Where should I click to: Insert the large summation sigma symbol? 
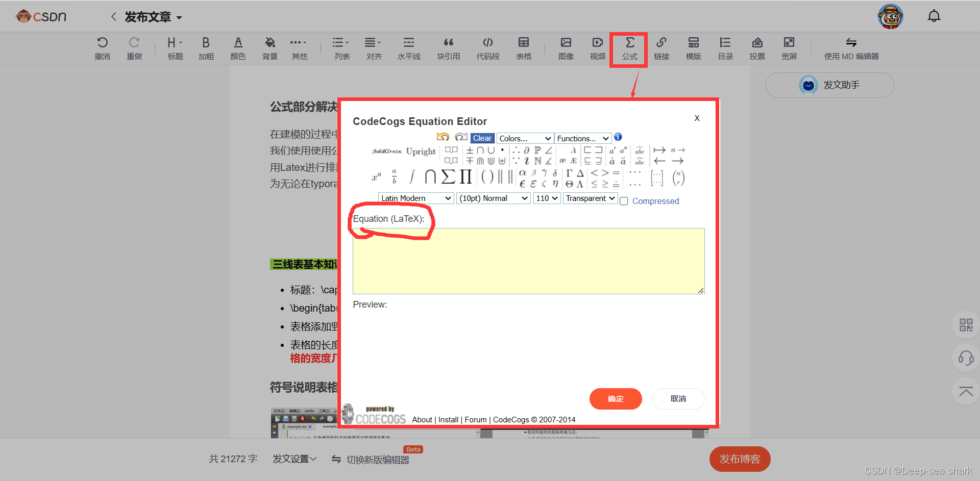tap(448, 177)
